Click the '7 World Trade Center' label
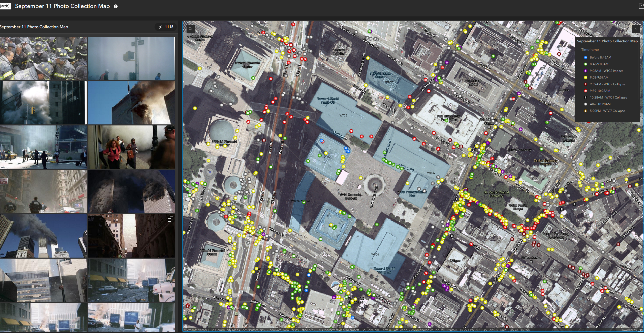The height and width of the screenshot is (333, 644). pos(380,75)
